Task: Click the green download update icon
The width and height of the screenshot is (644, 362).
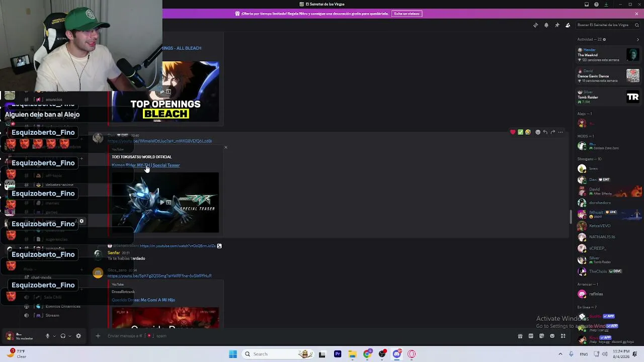Action: pos(606,5)
